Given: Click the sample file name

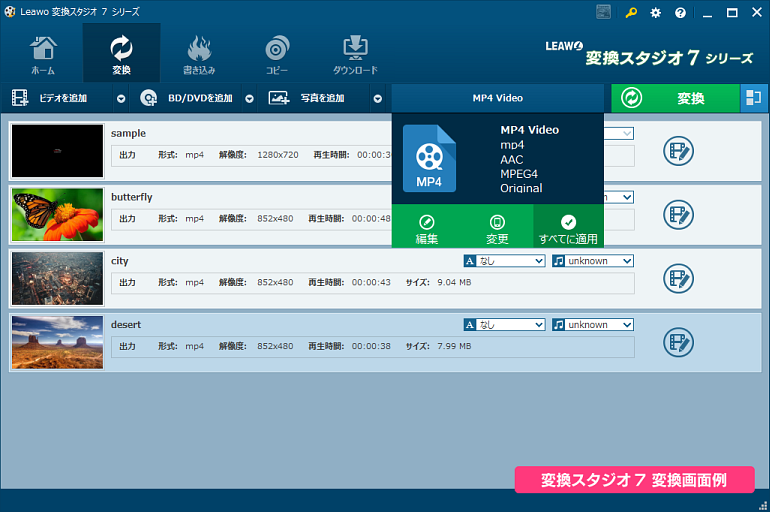Looking at the screenshot, I should tap(128, 134).
